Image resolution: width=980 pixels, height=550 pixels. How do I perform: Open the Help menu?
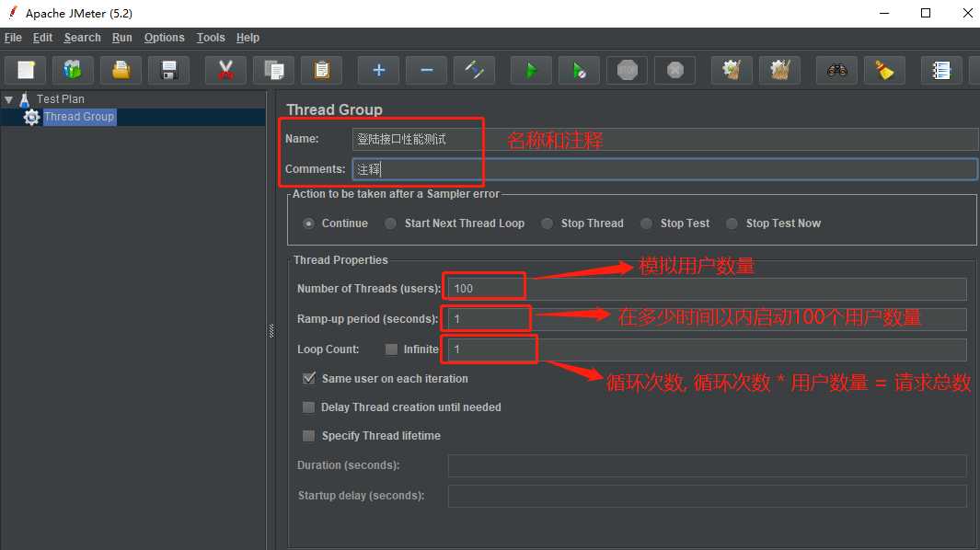248,38
